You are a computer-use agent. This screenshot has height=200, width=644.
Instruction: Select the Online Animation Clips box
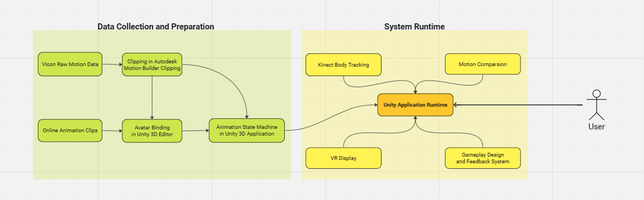(70, 131)
